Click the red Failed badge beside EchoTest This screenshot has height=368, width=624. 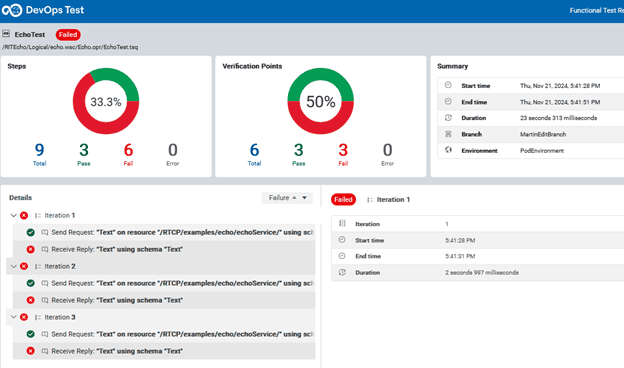68,35
